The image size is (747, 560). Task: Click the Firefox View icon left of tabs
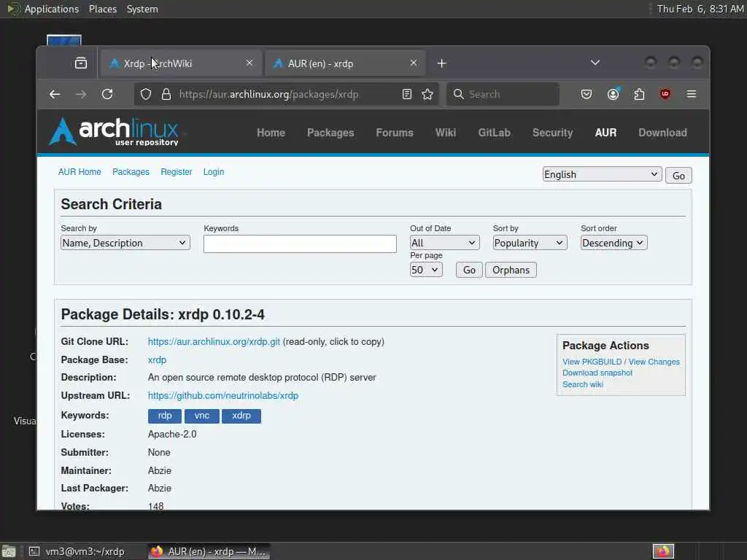81,63
